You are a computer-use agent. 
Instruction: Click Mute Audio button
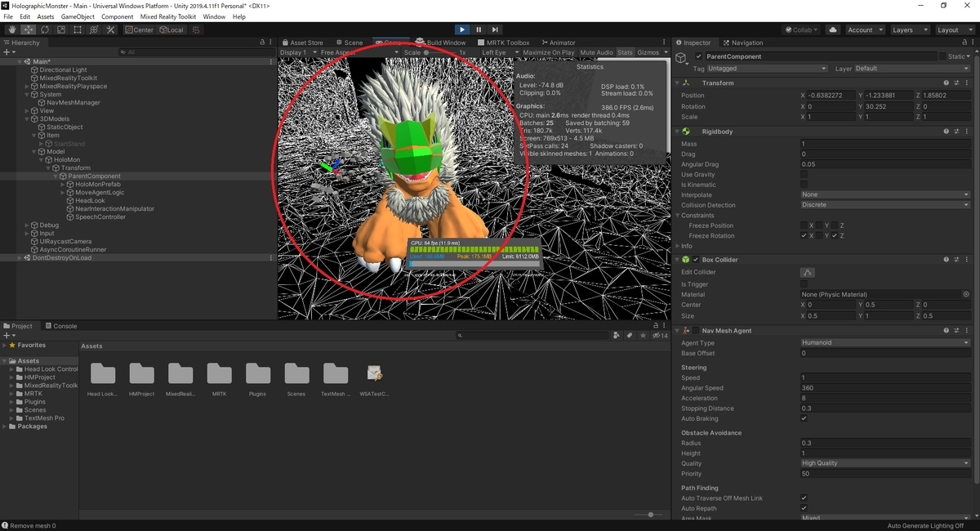point(596,52)
